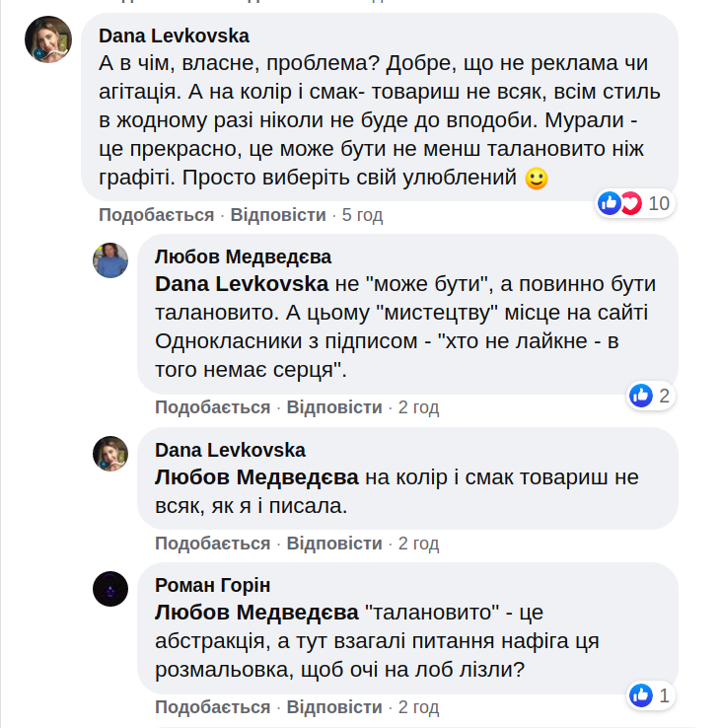This screenshot has width=721, height=728.
Task: Like Роман Горін's reply via Подобається
Action: pos(212,707)
